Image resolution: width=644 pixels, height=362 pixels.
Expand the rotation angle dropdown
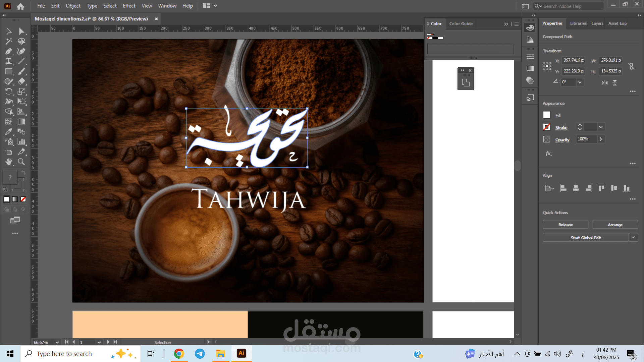(x=580, y=82)
